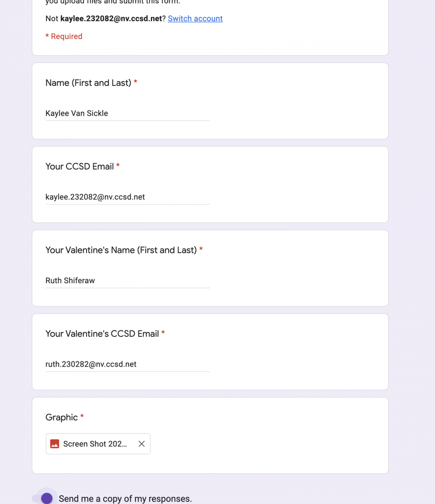Open the uploaded Screen Shot file name

point(95,444)
